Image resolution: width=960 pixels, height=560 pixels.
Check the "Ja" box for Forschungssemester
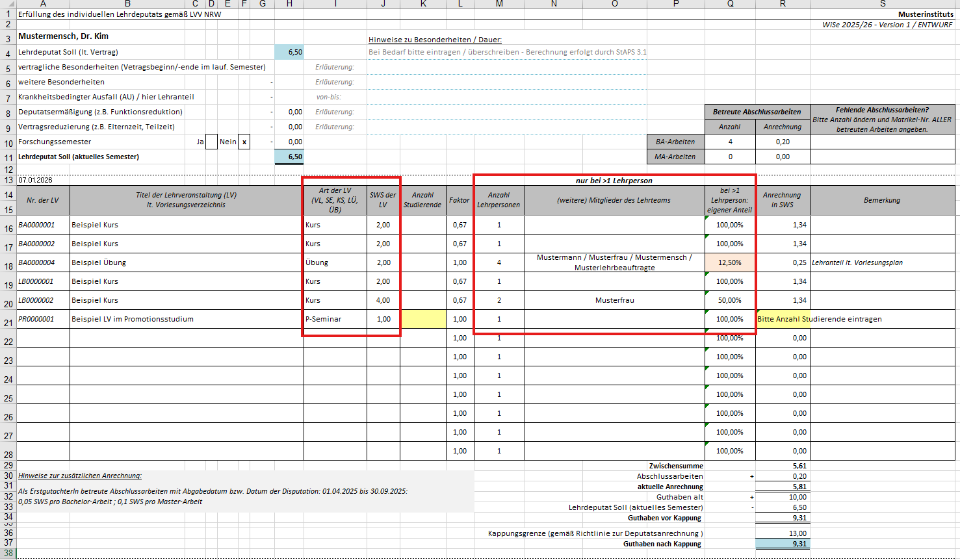point(211,142)
